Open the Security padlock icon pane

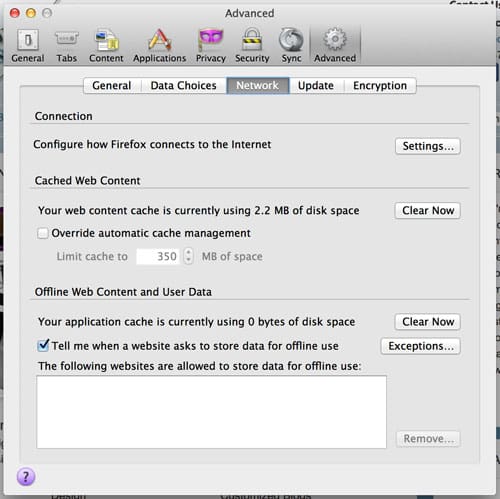(252, 46)
